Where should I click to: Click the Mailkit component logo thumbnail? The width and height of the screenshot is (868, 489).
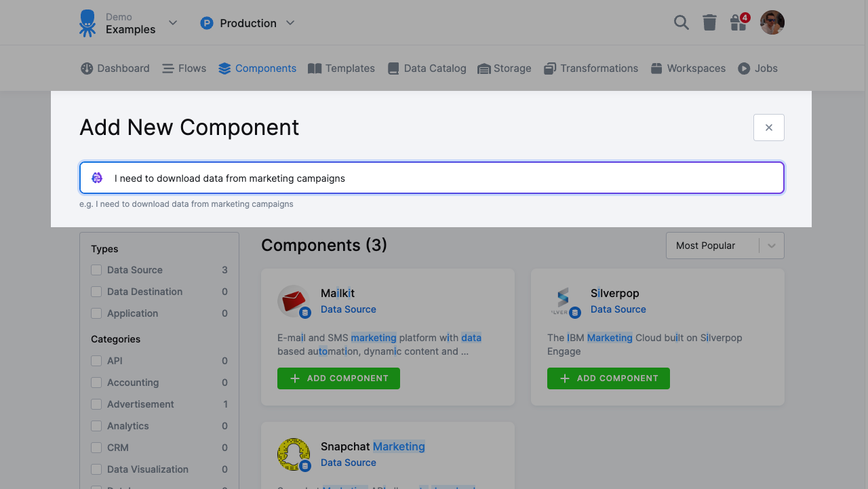coord(294,300)
